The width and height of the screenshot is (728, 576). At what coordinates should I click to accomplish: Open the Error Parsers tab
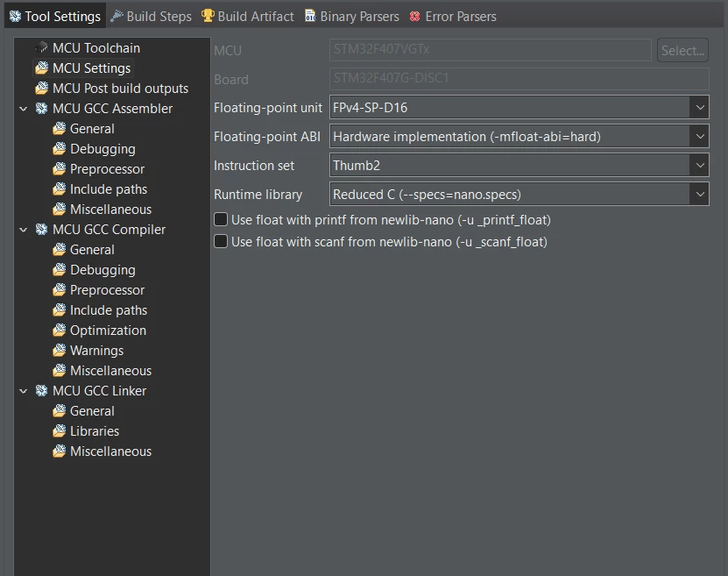[x=453, y=17]
